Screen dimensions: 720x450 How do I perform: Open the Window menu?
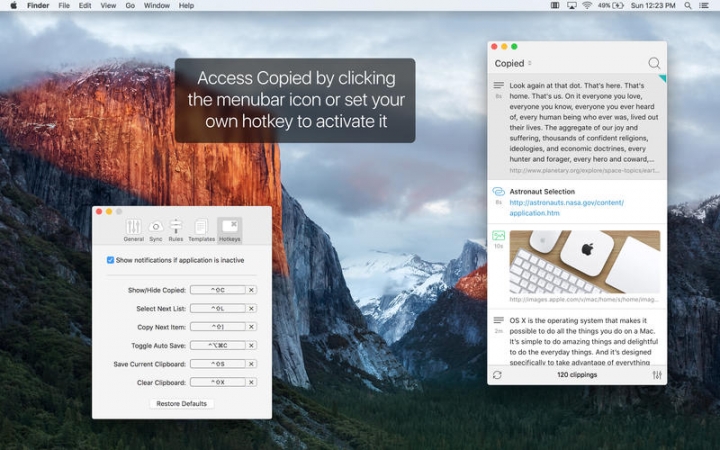tap(157, 6)
